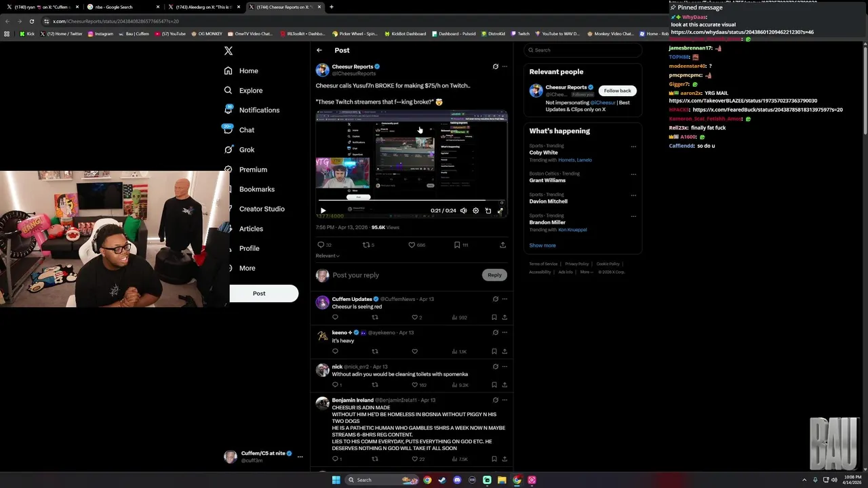868x488 pixels.
Task: Open the Relevant replies sort dropdown
Action: click(328, 256)
